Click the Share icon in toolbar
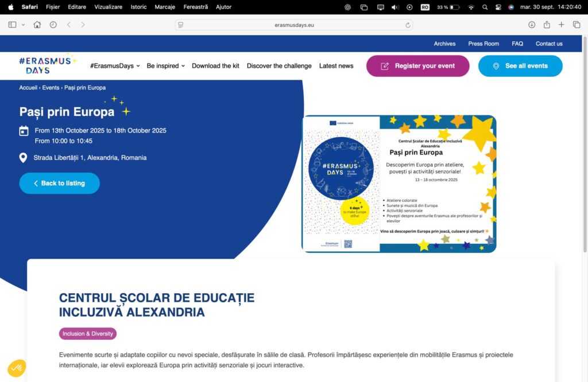Viewport: 588px width, 382px height. 547,25
